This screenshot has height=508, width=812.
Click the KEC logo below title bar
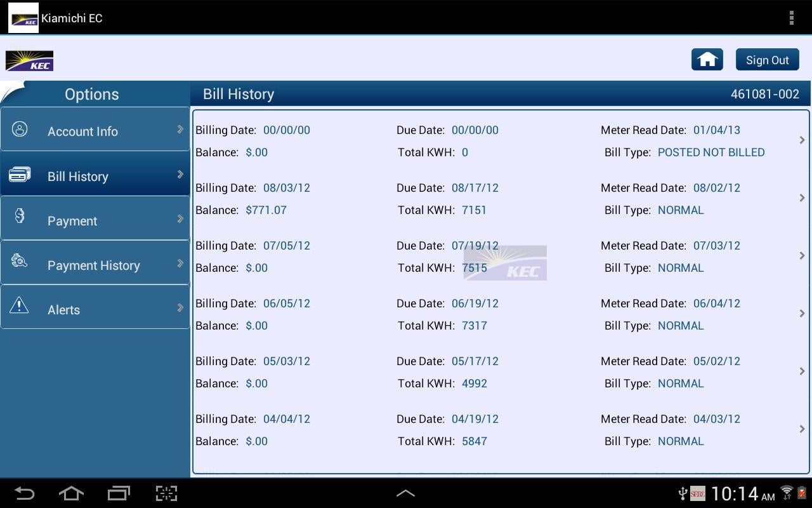pyautogui.click(x=29, y=60)
